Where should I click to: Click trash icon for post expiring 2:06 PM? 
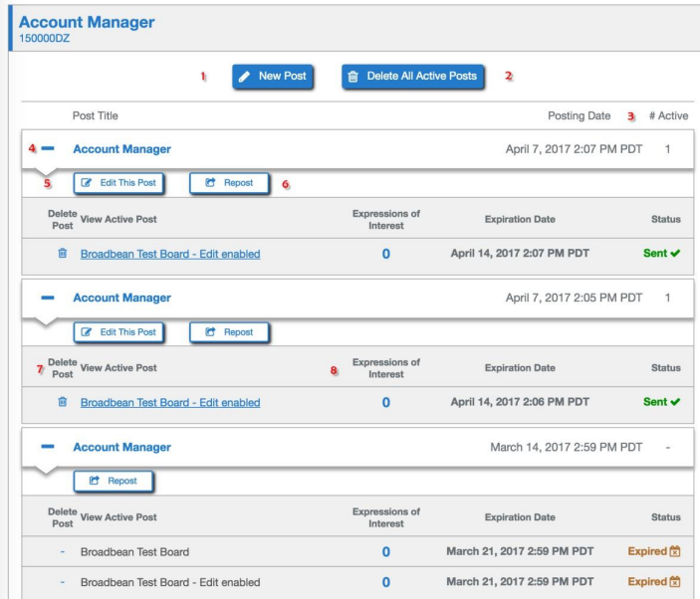63,402
